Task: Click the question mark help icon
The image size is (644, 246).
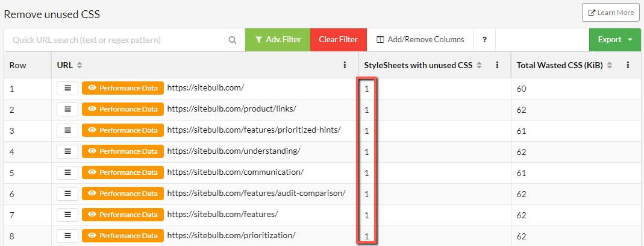Action: tap(484, 40)
